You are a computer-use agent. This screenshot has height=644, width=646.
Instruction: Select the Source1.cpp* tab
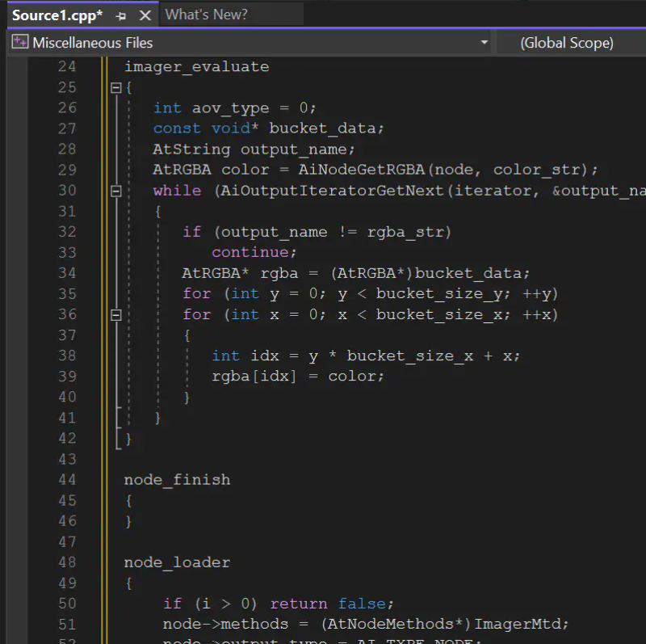click(57, 15)
